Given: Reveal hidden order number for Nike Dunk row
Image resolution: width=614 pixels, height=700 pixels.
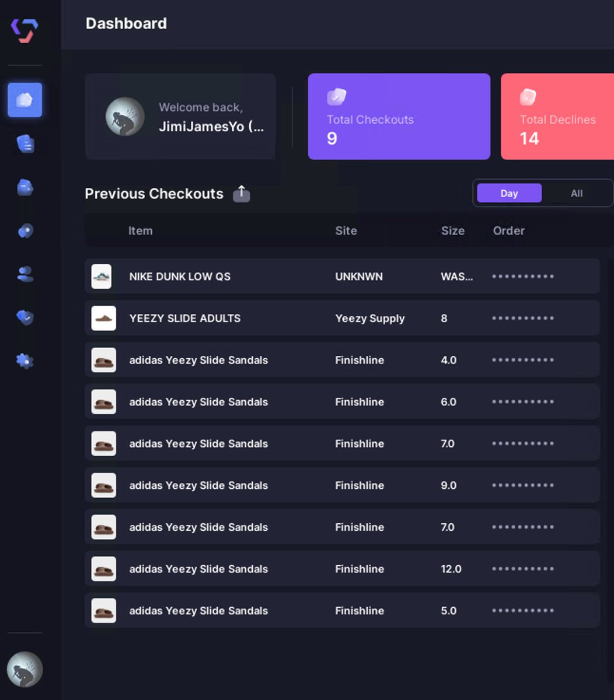Looking at the screenshot, I should (x=523, y=276).
